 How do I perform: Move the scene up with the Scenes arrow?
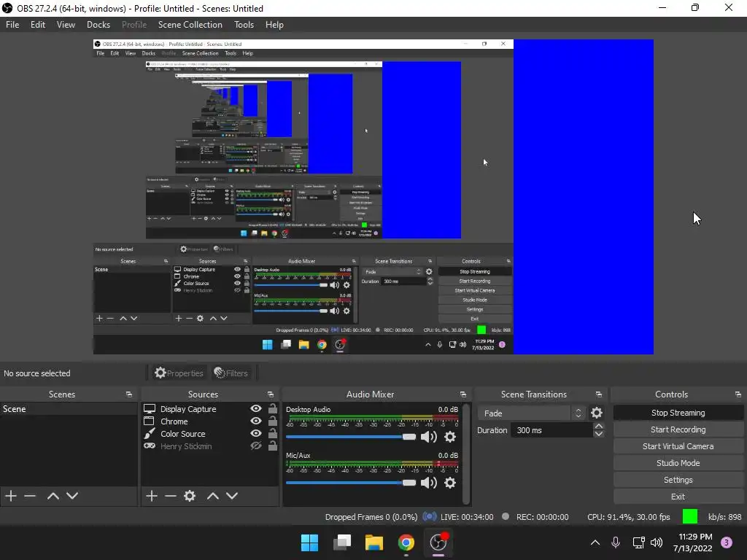[x=53, y=496]
